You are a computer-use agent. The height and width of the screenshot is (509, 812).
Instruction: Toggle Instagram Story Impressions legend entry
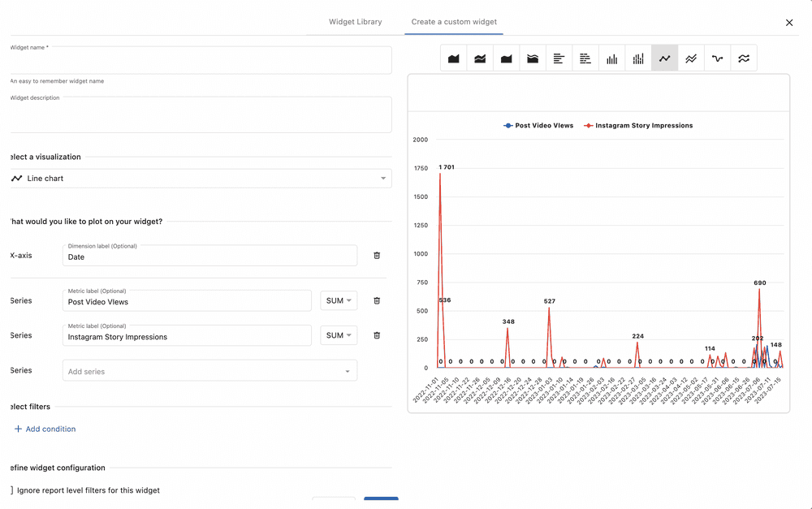pos(638,126)
